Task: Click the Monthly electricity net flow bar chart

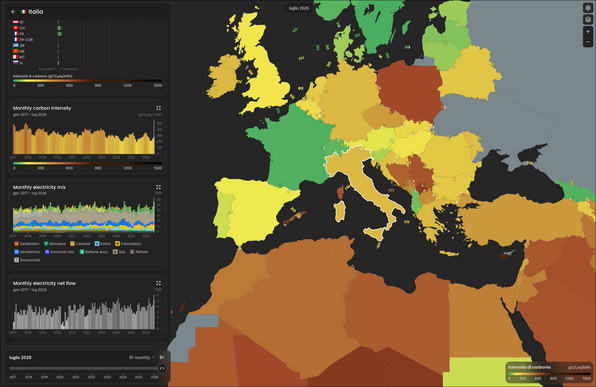Action: [84, 312]
